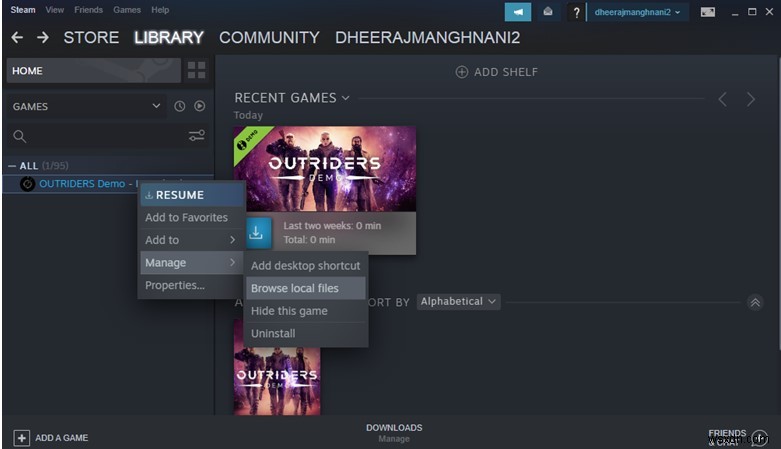Choose Browse local files

coord(305,288)
